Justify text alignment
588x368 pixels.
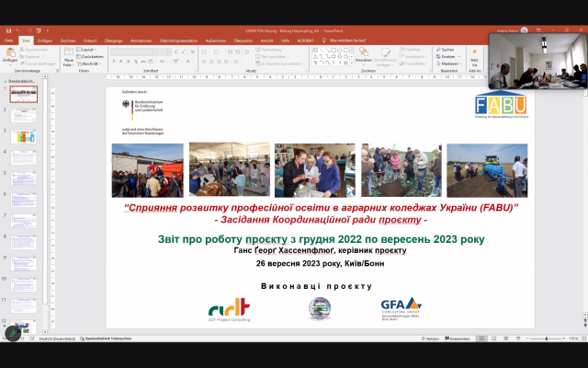(x=226, y=62)
